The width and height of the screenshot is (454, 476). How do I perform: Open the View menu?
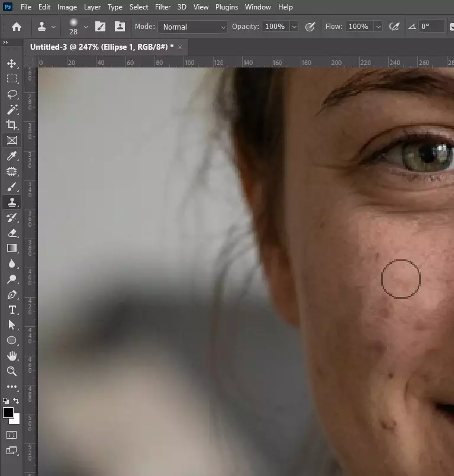tap(201, 7)
